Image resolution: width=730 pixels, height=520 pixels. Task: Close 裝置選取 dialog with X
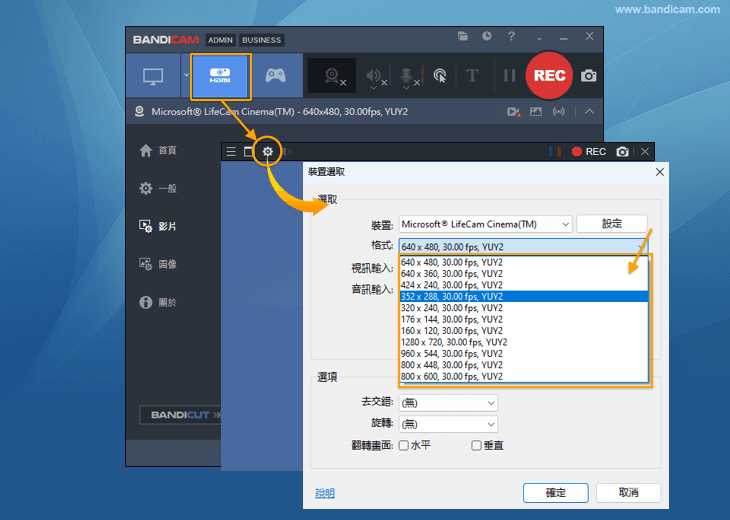point(660,172)
